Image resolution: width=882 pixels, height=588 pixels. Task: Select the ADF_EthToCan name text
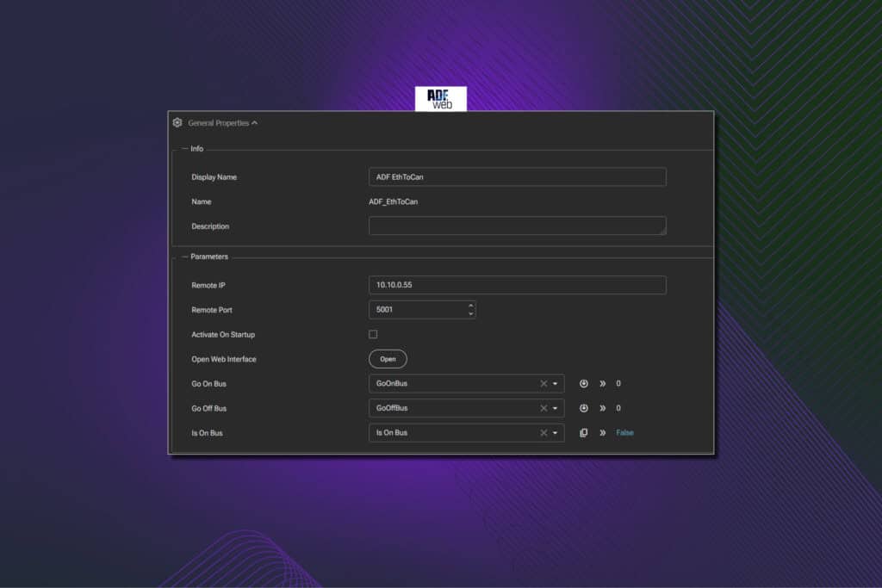(x=393, y=201)
